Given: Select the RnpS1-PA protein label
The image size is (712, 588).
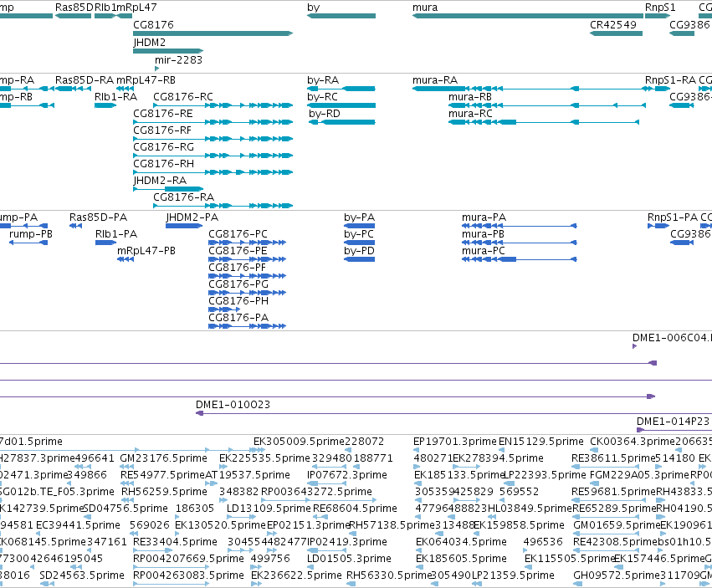Looking at the screenshot, I should [673, 217].
